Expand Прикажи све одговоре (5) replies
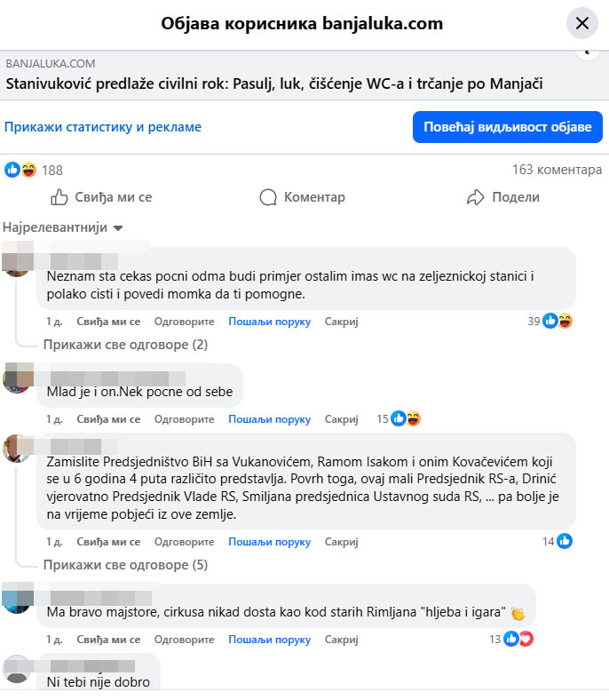Image resolution: width=609 pixels, height=700 pixels. pyautogui.click(x=125, y=565)
